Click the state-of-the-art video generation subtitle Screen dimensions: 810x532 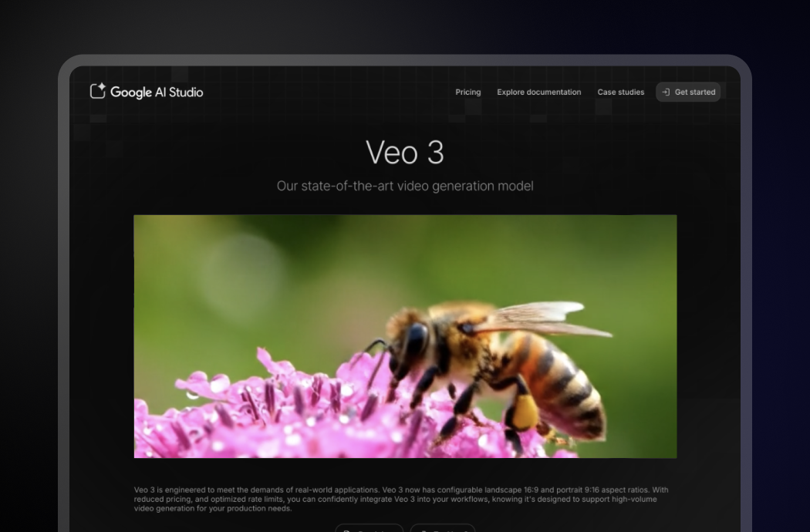[x=404, y=186]
